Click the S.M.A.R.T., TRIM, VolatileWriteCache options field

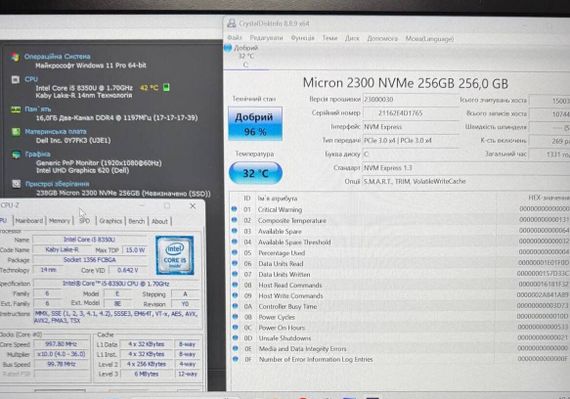tap(465, 181)
